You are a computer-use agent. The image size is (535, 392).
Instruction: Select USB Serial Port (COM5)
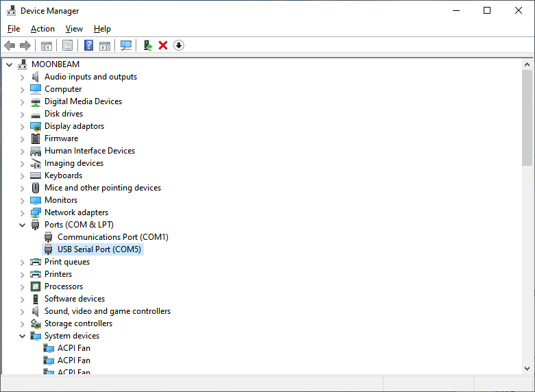coord(99,249)
